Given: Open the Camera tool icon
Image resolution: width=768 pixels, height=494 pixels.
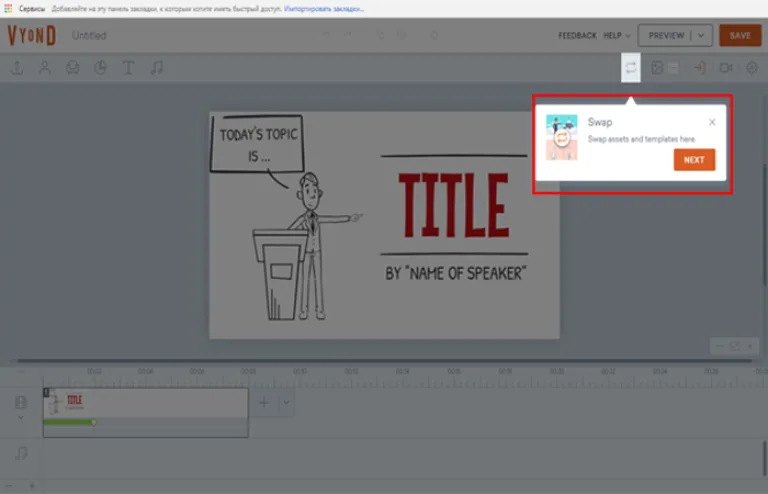Looking at the screenshot, I should [x=726, y=68].
